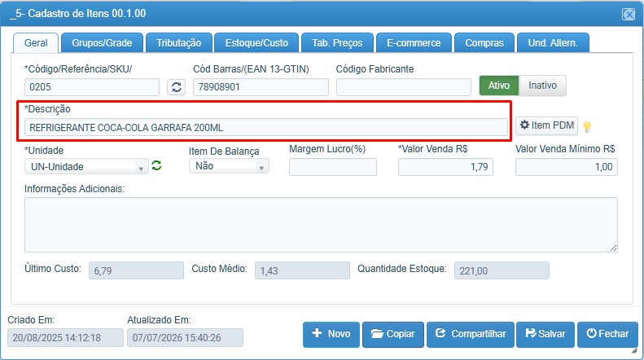Close the Cadastro de Itens window
The image size is (644, 360).
629,15
